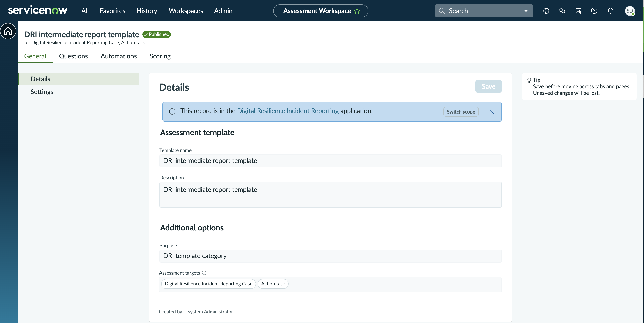Click the ServiceNow logo
The height and width of the screenshot is (323, 644).
pyautogui.click(x=38, y=10)
